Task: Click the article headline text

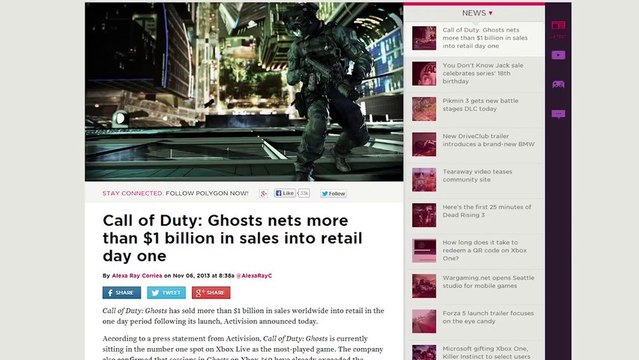Action: (232, 238)
